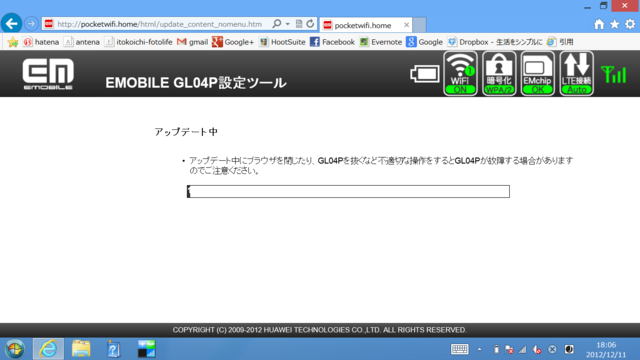Screen dimensions: 640x360
Task: Click the address bar URL field
Action: pyautogui.click(x=159, y=24)
